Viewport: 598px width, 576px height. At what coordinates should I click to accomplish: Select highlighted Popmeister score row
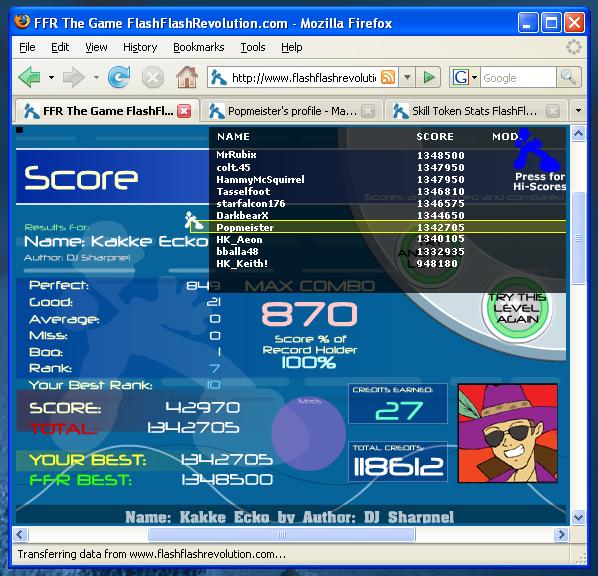378,227
